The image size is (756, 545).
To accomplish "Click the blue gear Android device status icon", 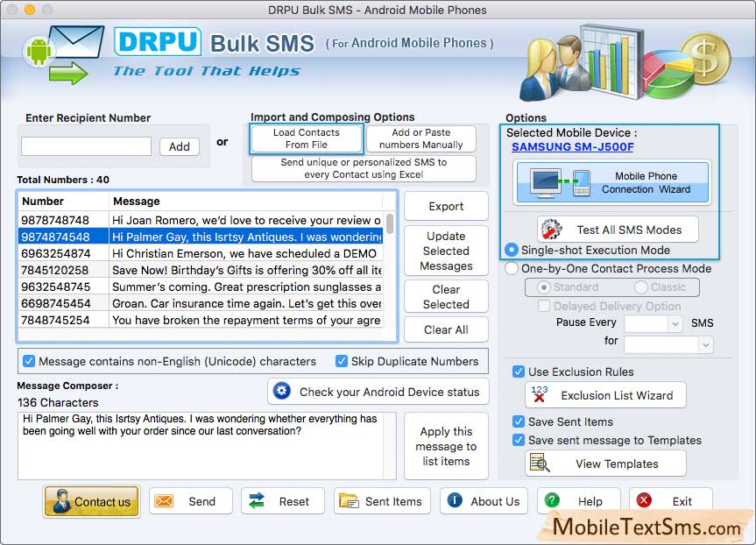I will [x=282, y=391].
